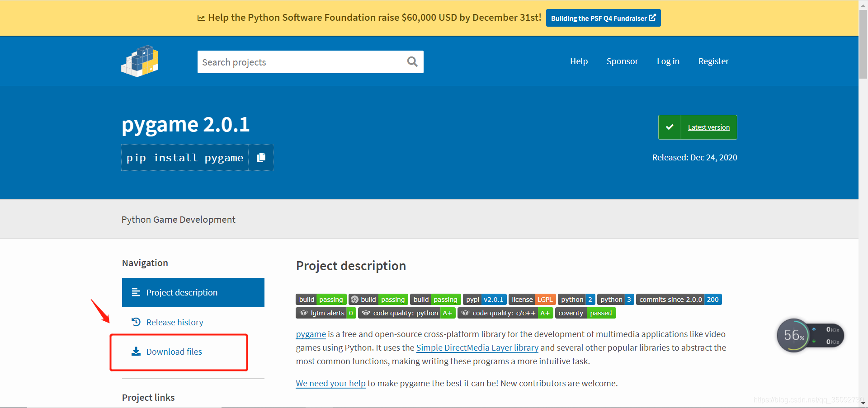The image size is (868, 408).
Task: Open the Release history tab
Action: [193, 322]
